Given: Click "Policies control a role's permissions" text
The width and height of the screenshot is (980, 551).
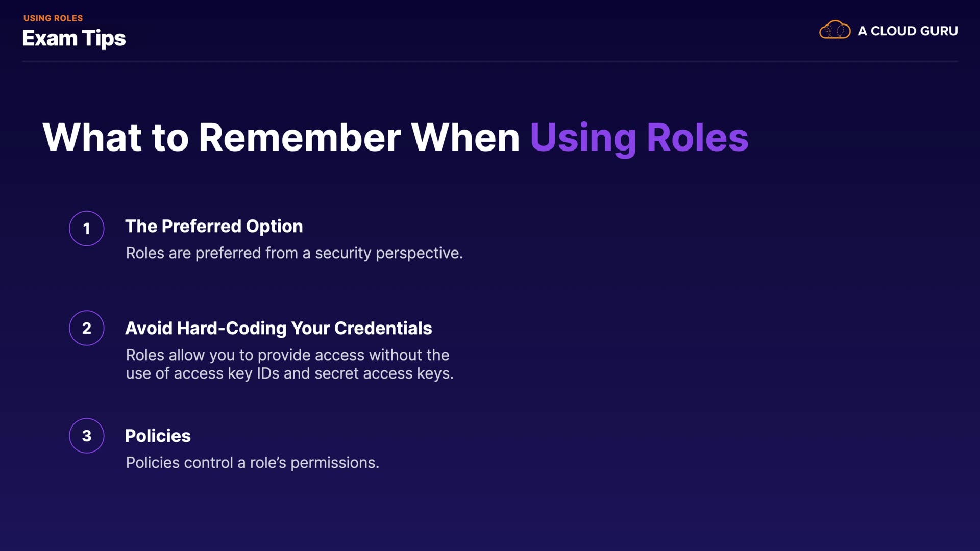Looking at the screenshot, I should point(252,463).
